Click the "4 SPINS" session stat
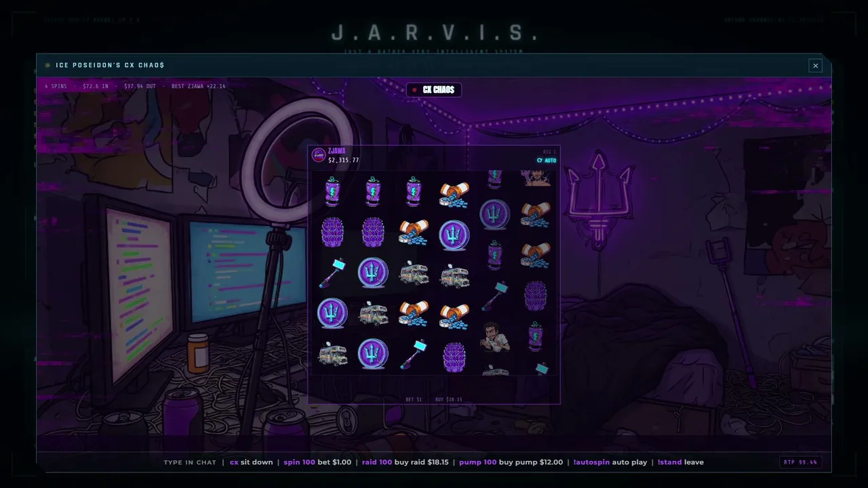The width and height of the screenshot is (868, 488). click(x=56, y=86)
